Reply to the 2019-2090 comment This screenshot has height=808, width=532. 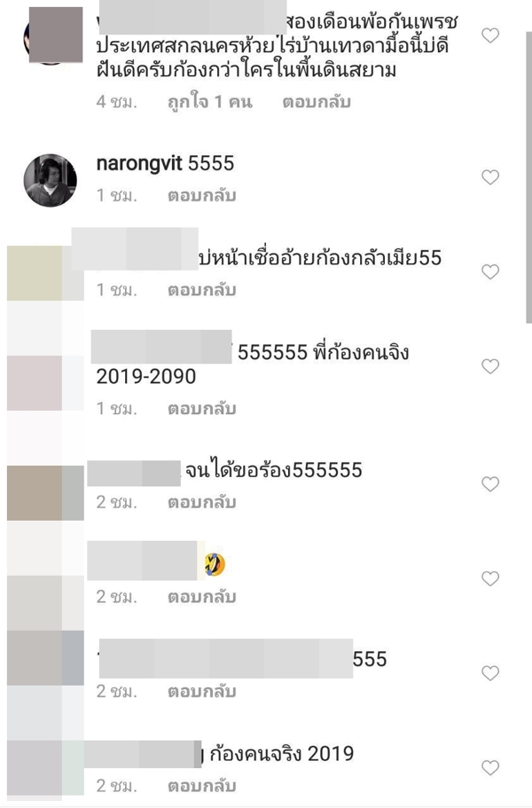pyautogui.click(x=202, y=409)
